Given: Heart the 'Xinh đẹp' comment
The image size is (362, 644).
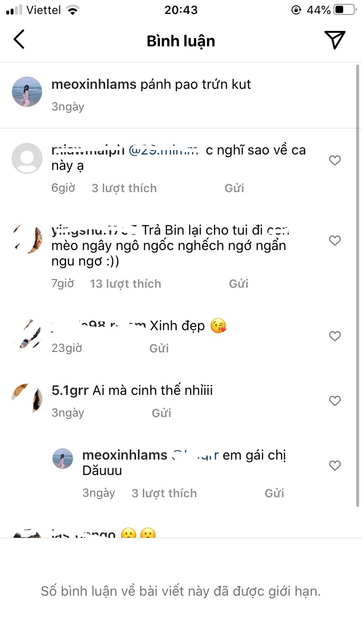Looking at the screenshot, I should [x=334, y=336].
